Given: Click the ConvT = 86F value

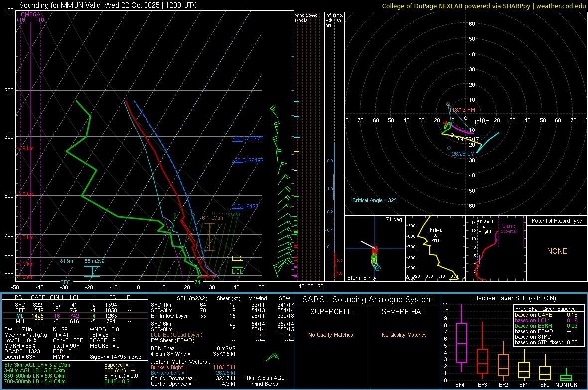Looking at the screenshot, I should point(67,340).
